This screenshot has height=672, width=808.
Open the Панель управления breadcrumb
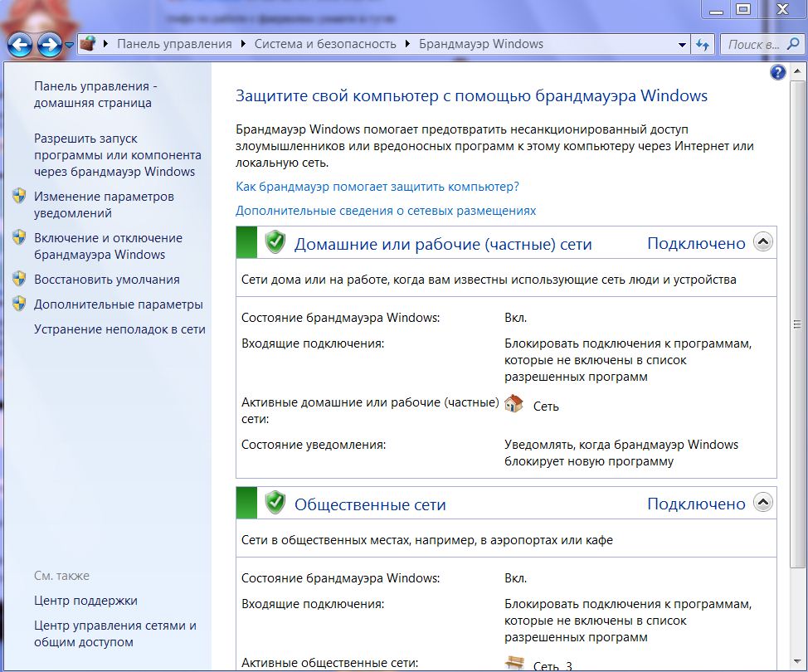[174, 44]
